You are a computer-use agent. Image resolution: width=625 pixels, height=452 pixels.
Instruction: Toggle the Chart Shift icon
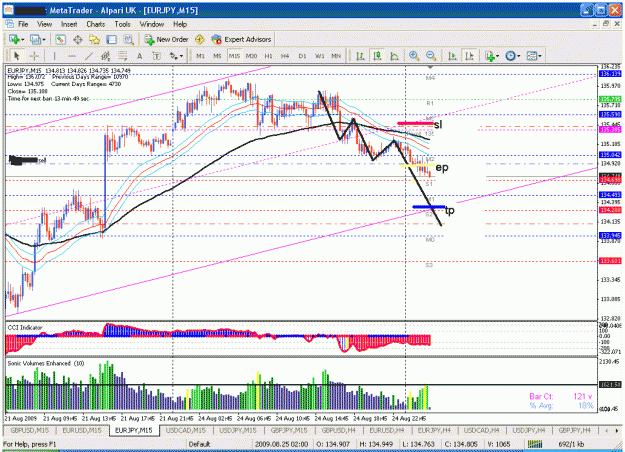click(470, 56)
